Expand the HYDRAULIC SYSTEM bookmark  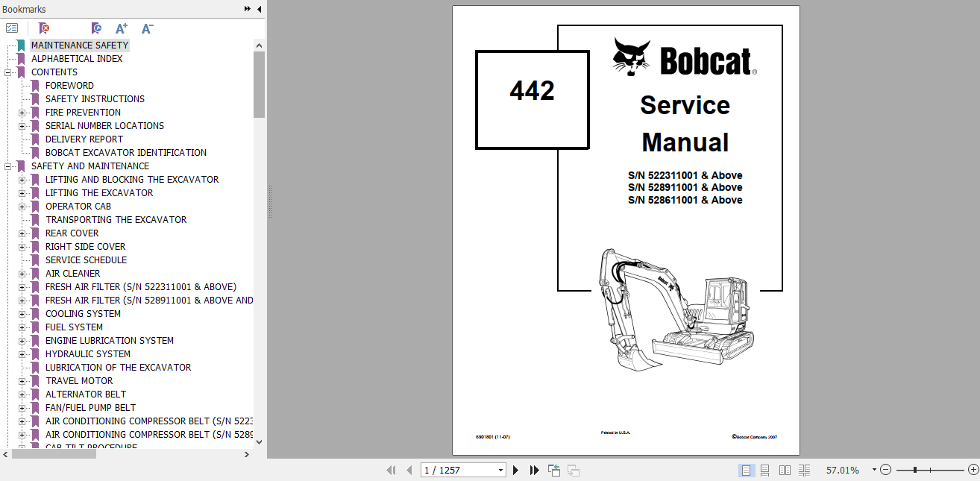click(22, 354)
